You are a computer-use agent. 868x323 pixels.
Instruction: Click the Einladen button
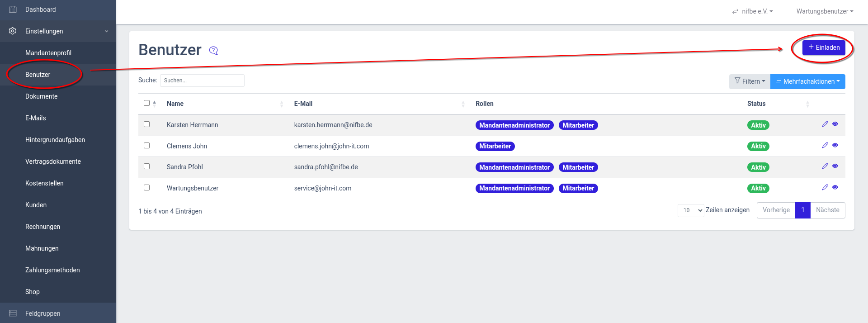824,47
